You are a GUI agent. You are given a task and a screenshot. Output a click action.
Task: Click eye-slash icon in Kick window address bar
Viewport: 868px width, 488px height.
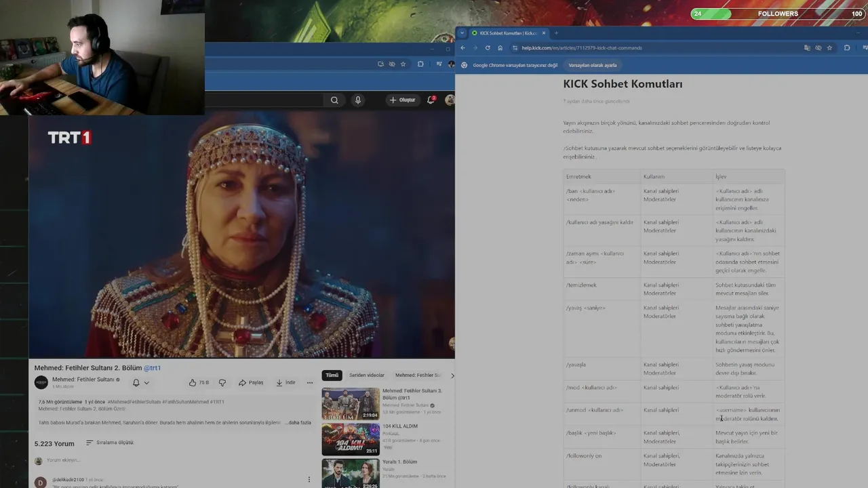[818, 48]
